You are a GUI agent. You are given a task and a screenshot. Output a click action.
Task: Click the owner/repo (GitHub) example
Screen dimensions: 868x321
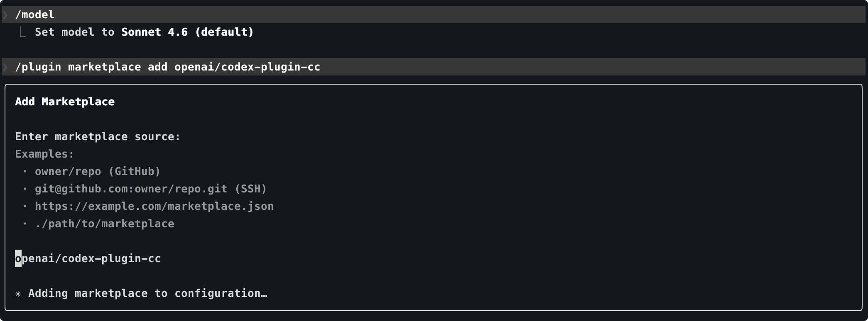click(98, 172)
